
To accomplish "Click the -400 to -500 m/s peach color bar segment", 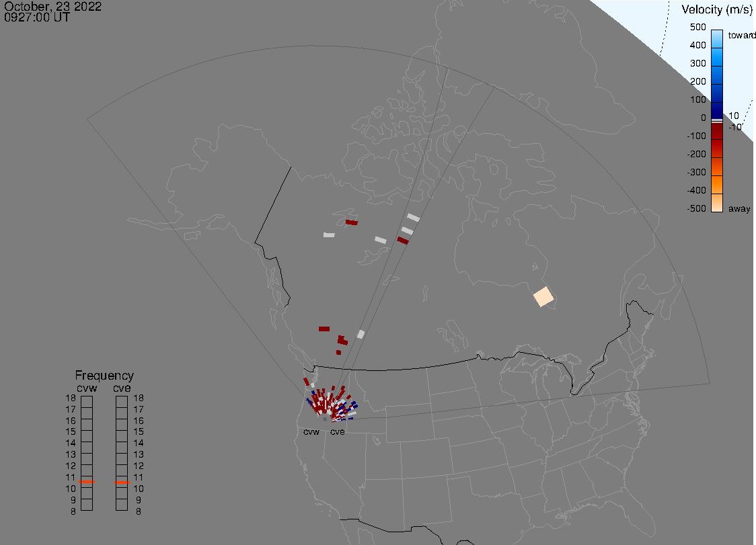I will click(x=717, y=203).
